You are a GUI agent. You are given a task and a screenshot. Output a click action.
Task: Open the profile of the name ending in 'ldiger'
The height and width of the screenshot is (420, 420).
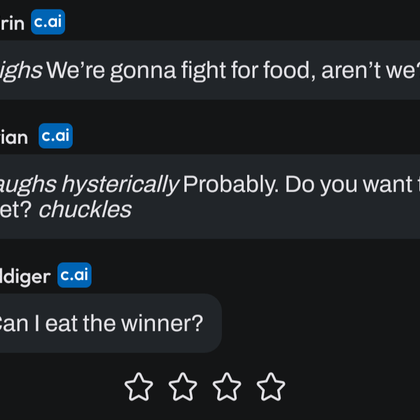click(25, 277)
